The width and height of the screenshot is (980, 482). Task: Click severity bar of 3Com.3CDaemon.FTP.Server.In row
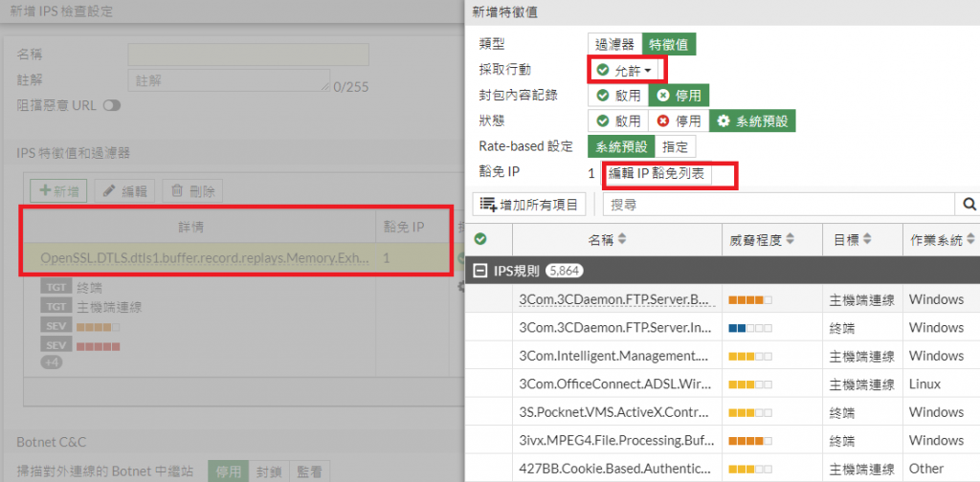coord(749,328)
